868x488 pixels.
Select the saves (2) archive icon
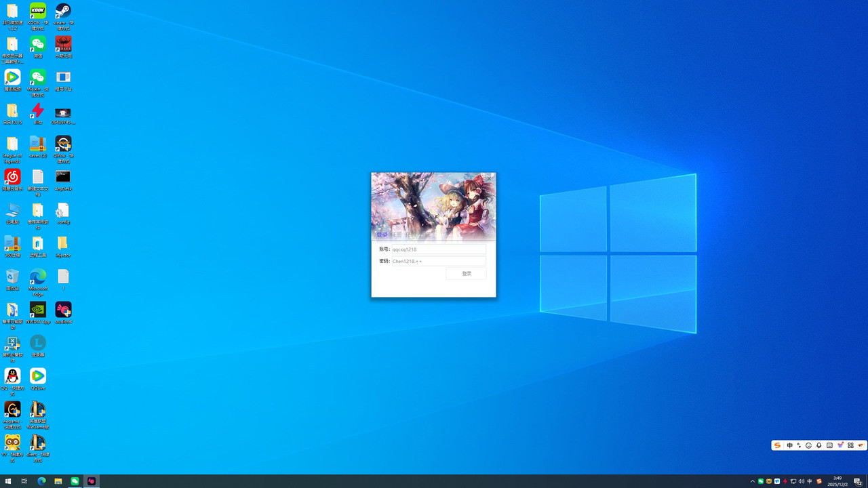[x=38, y=147]
